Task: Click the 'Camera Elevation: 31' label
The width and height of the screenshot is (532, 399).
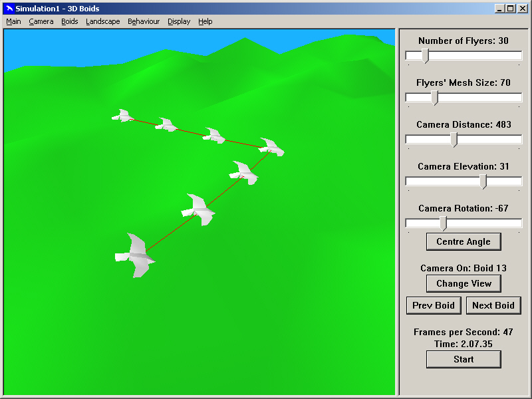Action: [x=464, y=166]
